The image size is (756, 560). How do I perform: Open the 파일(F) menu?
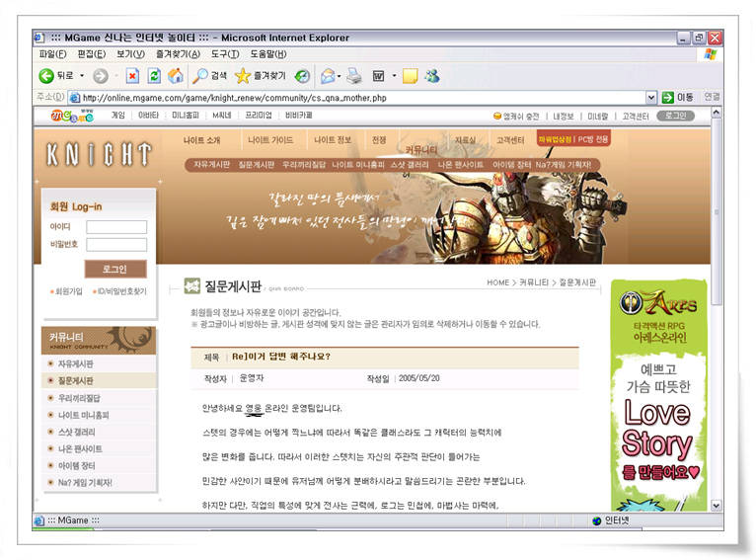[x=52, y=54]
